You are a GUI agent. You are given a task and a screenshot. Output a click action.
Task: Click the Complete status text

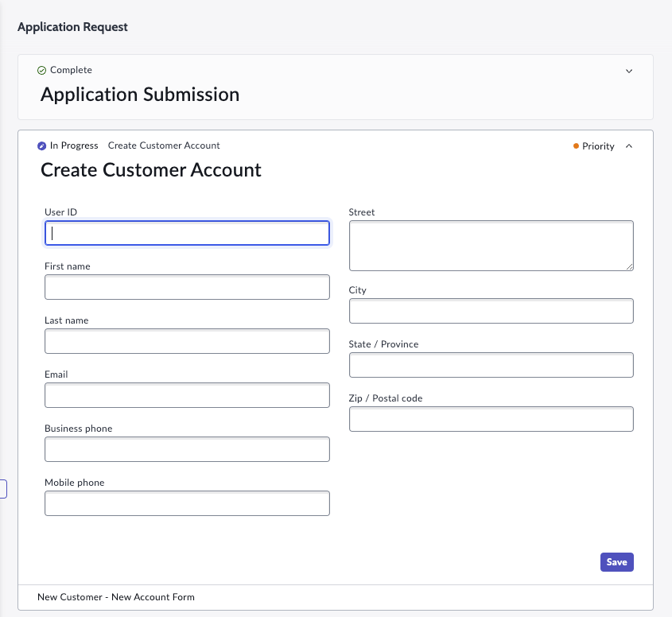pyautogui.click(x=71, y=70)
